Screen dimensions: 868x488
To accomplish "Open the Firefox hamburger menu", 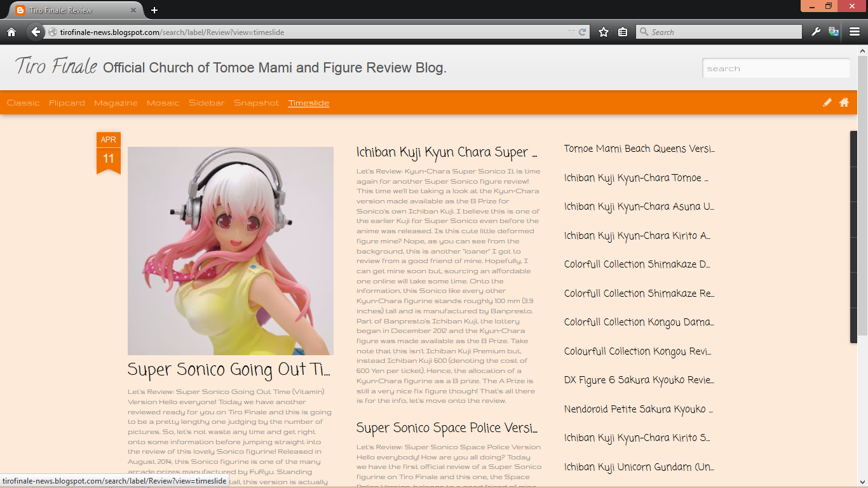I will click(855, 32).
